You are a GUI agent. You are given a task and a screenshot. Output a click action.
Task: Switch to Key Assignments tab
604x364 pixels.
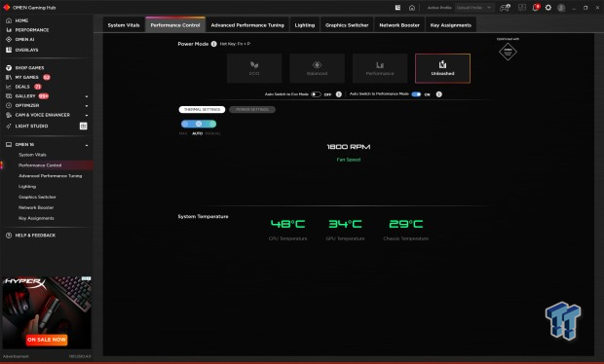(451, 25)
